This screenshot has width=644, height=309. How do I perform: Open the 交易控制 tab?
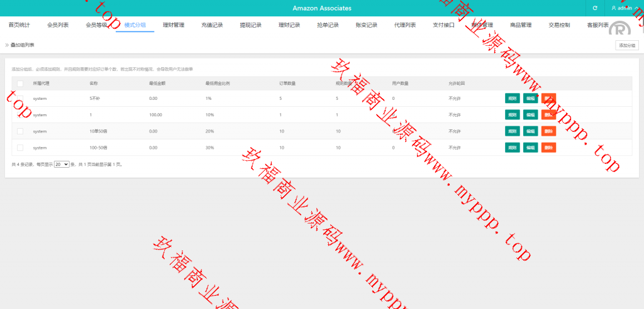pos(559,25)
